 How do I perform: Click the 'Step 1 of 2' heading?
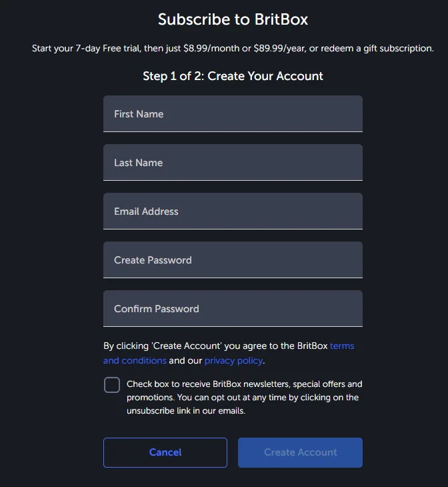point(233,76)
